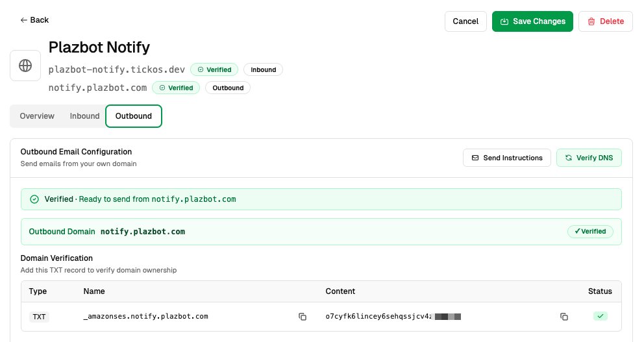Viewport: 644px width, 342px height.
Task: Click the globe domain icon
Action: (25, 66)
